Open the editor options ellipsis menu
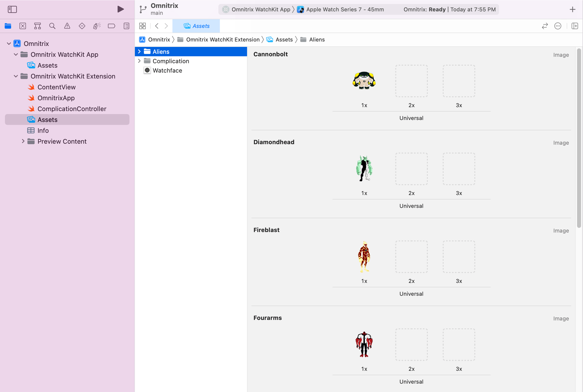This screenshot has height=392, width=583. coord(558,26)
